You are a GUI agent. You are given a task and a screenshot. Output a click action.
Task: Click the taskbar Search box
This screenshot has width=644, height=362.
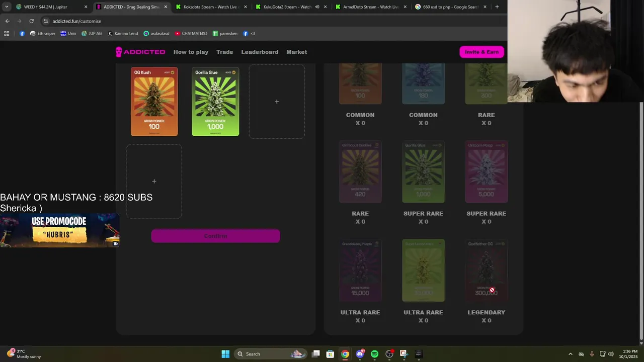tap(271, 354)
